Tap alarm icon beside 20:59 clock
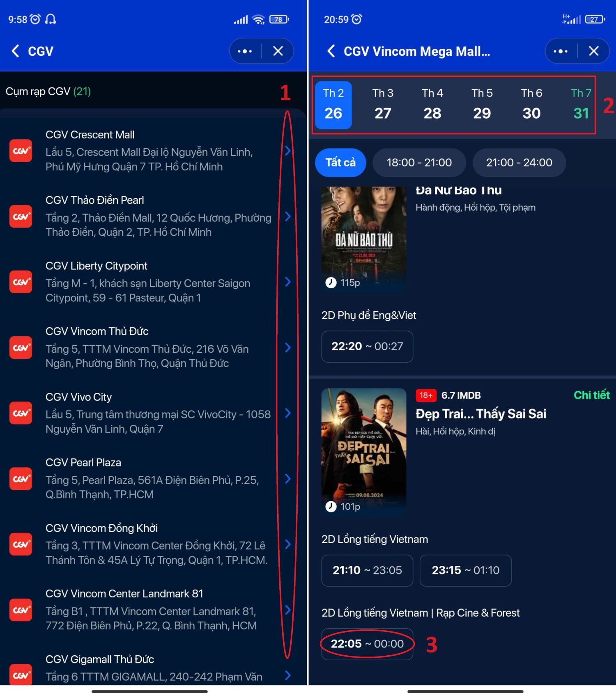Viewport: 616px width, 698px height. tap(357, 19)
